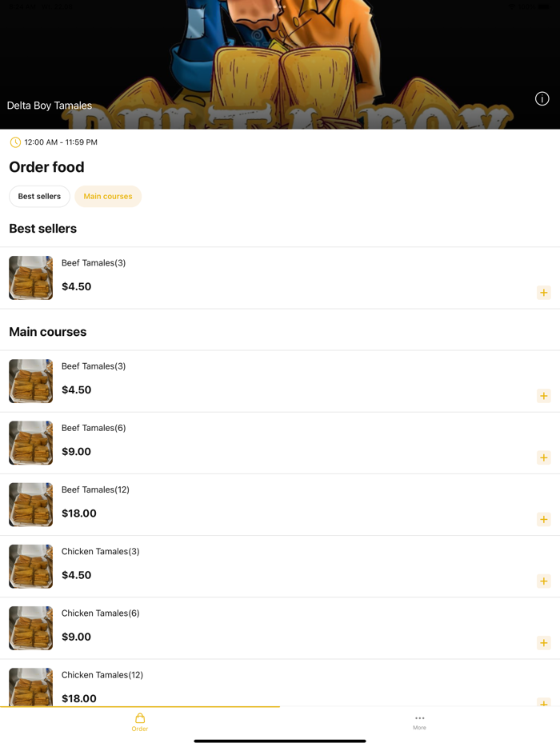The width and height of the screenshot is (560, 747).
Task: Select the Main courses category chip
Action: click(108, 196)
